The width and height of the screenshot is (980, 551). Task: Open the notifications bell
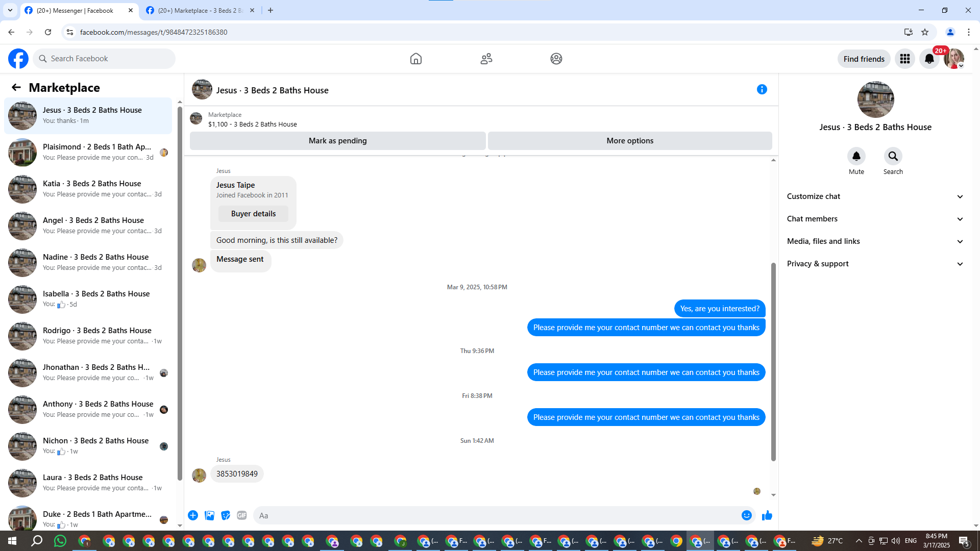coord(929,59)
